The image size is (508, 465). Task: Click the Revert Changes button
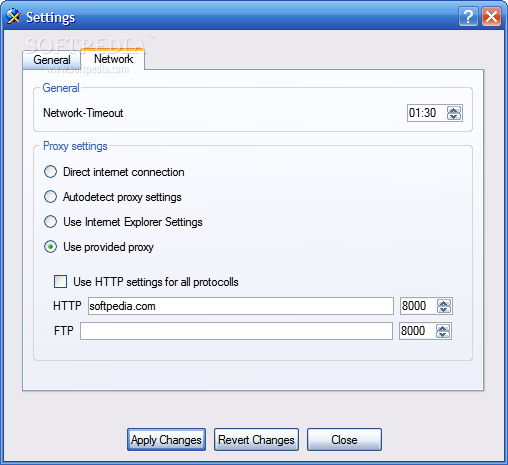coord(256,440)
